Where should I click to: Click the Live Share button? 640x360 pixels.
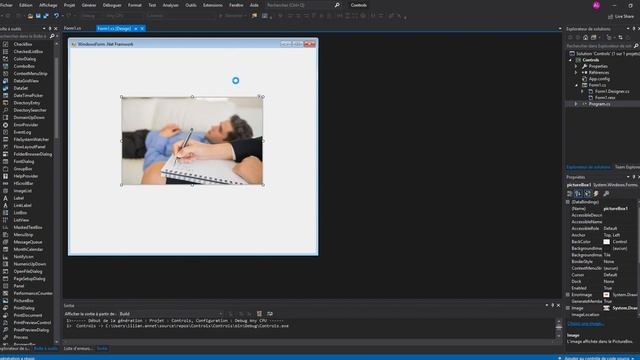(x=621, y=16)
